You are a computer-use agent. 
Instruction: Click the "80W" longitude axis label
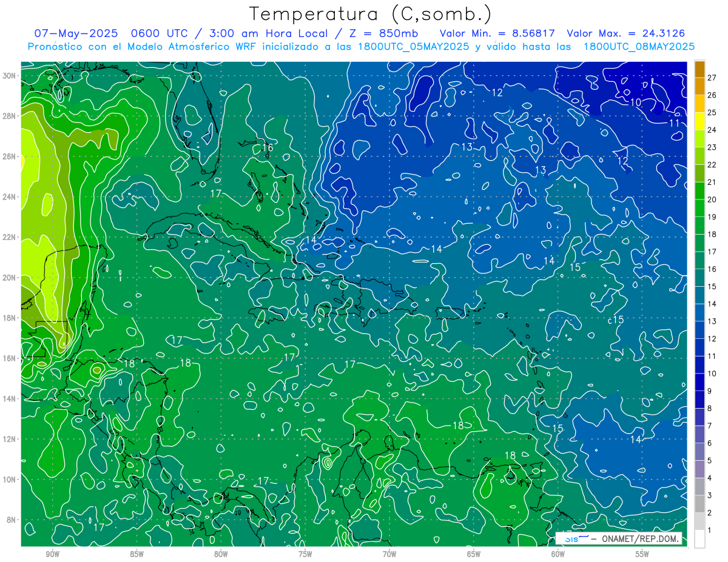(221, 554)
